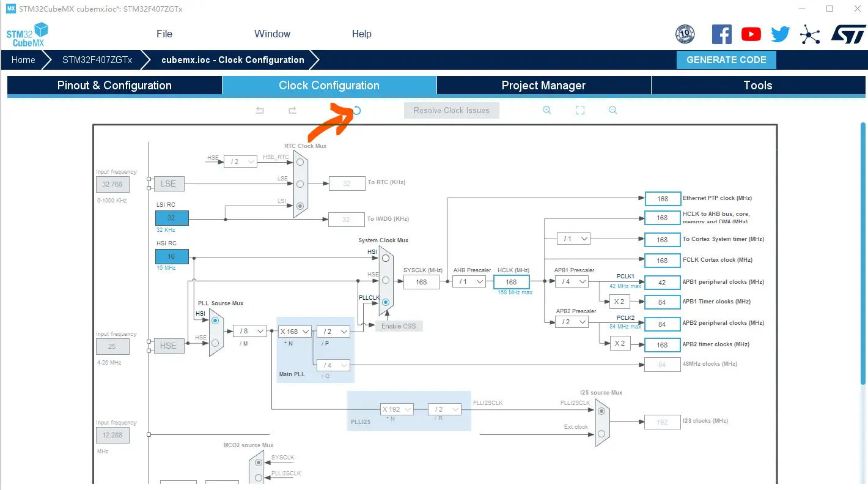Click the APB1 peripheral clocks value 42
This screenshot has width=868, height=490.
663,283
